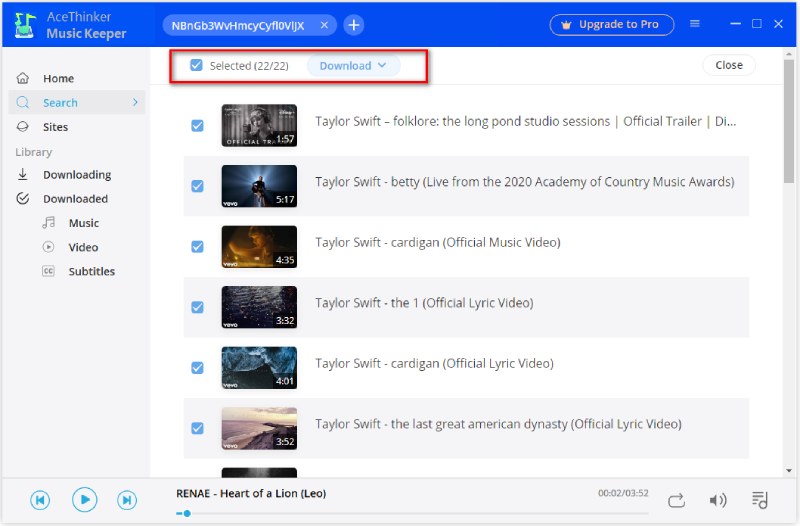The height and width of the screenshot is (526, 800).
Task: Click the volume speaker icon
Action: pyautogui.click(x=718, y=500)
